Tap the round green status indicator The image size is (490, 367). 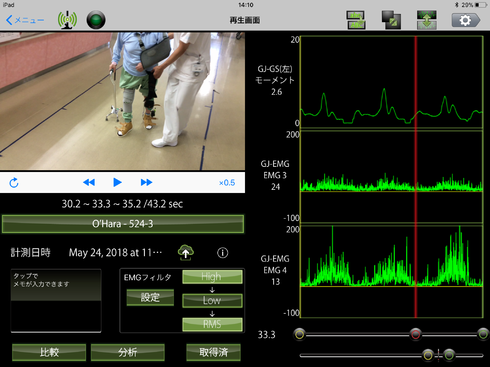(96, 20)
